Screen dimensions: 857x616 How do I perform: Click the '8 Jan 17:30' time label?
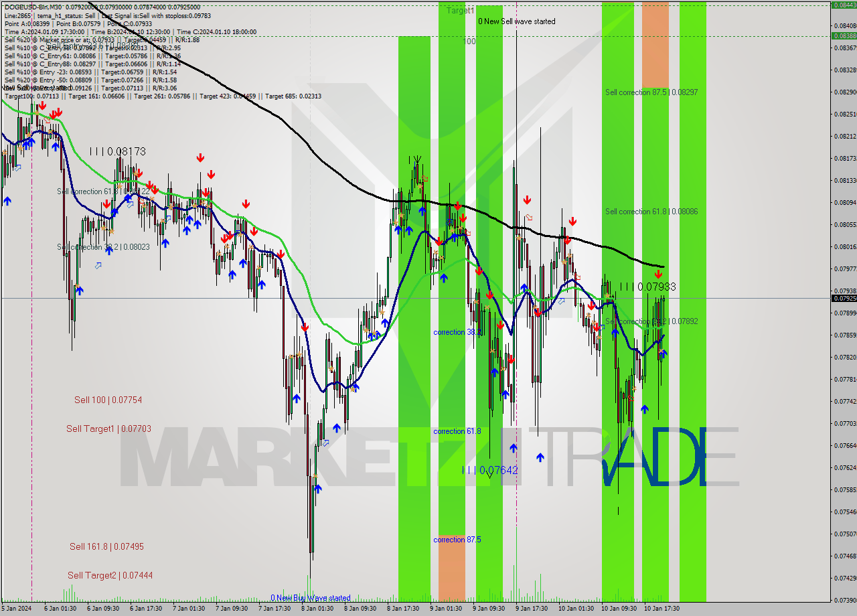(x=403, y=609)
